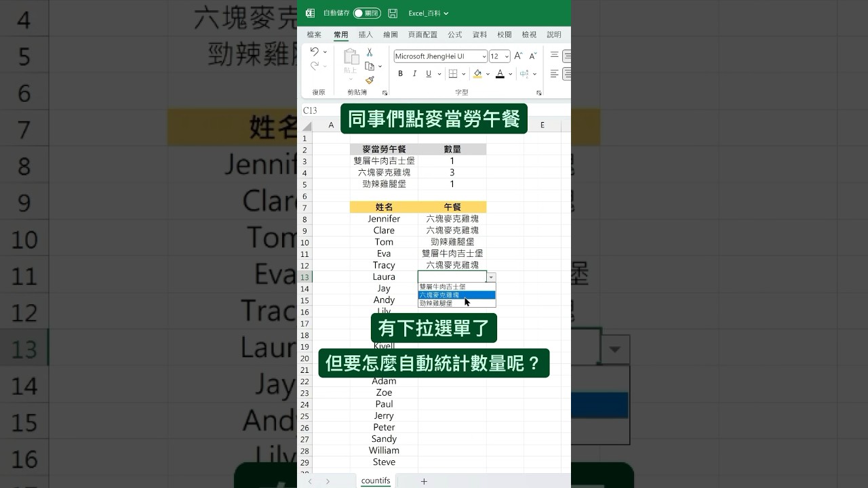Click cell C13 dropdown arrow button
Viewport: 868px width, 488px height.
coord(491,277)
